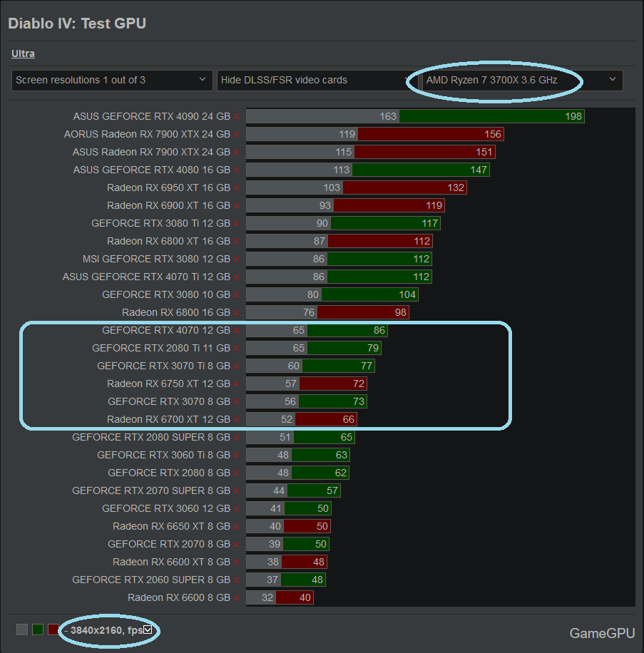
Task: Click red X beside GEFORCE RTX 2070 8 GB
Action: point(237,545)
